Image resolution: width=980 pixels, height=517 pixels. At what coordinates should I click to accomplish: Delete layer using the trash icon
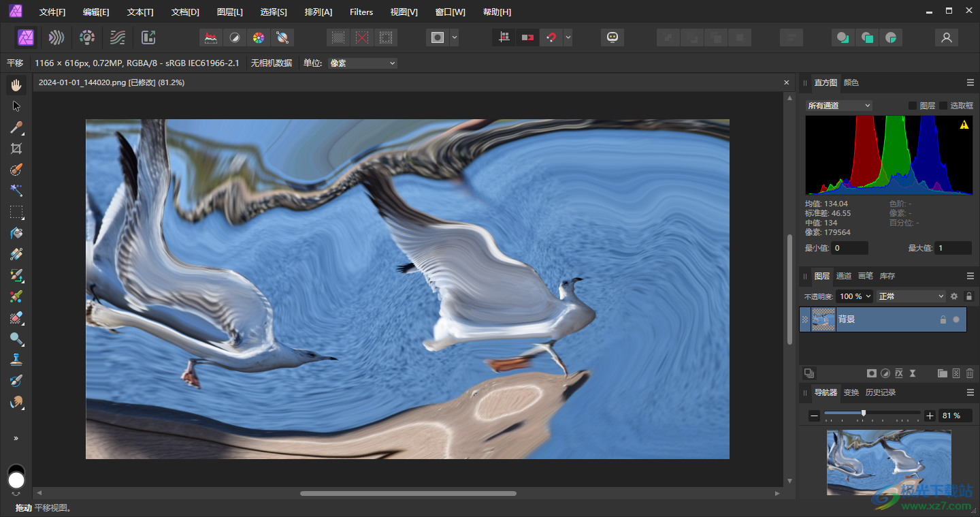click(970, 373)
